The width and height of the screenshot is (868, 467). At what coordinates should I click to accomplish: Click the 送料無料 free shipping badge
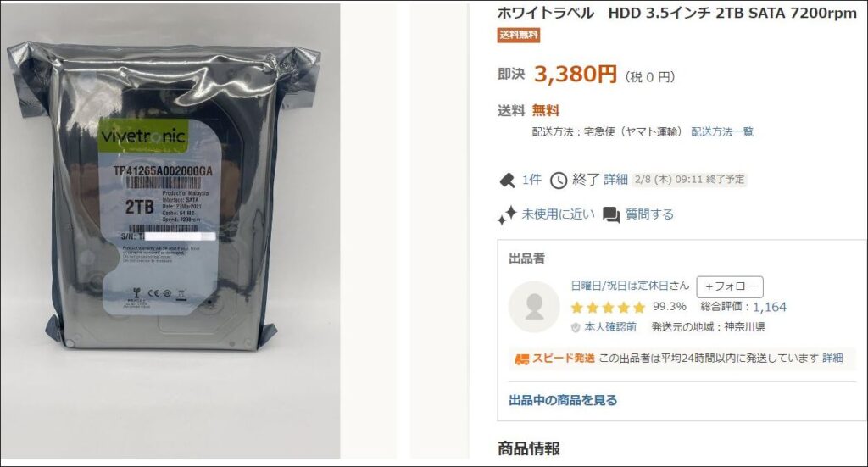pos(519,35)
